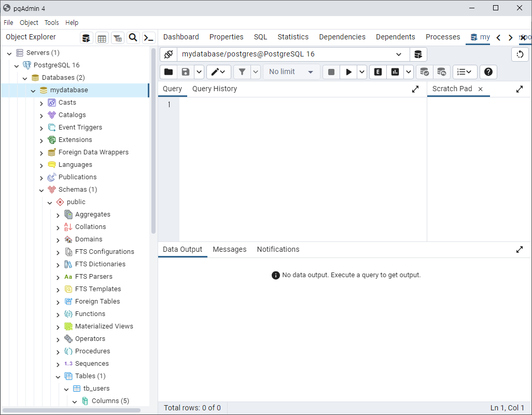Expand the Sequences node
The width and height of the screenshot is (532, 415).
pyautogui.click(x=58, y=364)
